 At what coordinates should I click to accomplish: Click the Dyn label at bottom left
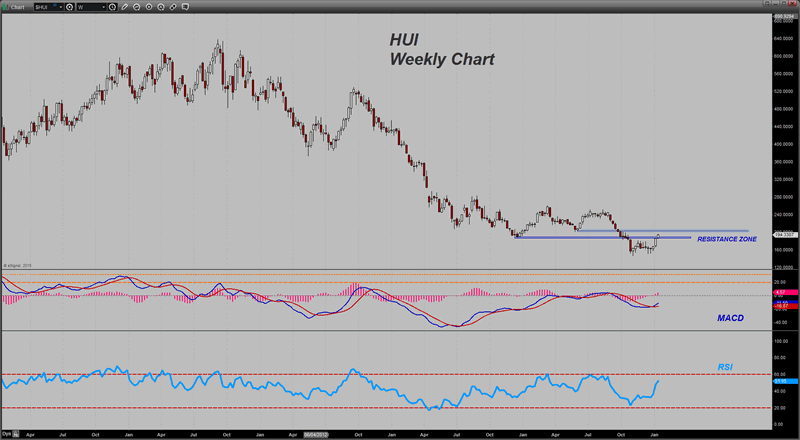point(6,434)
